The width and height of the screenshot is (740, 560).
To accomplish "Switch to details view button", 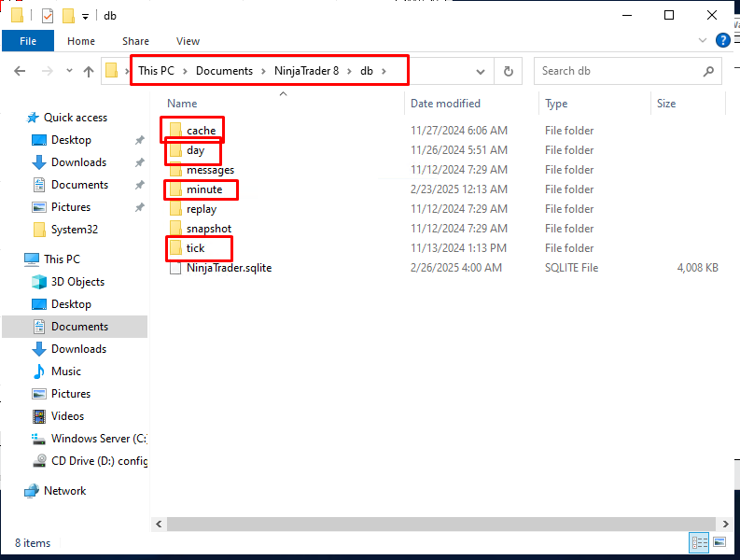I will click(699, 542).
